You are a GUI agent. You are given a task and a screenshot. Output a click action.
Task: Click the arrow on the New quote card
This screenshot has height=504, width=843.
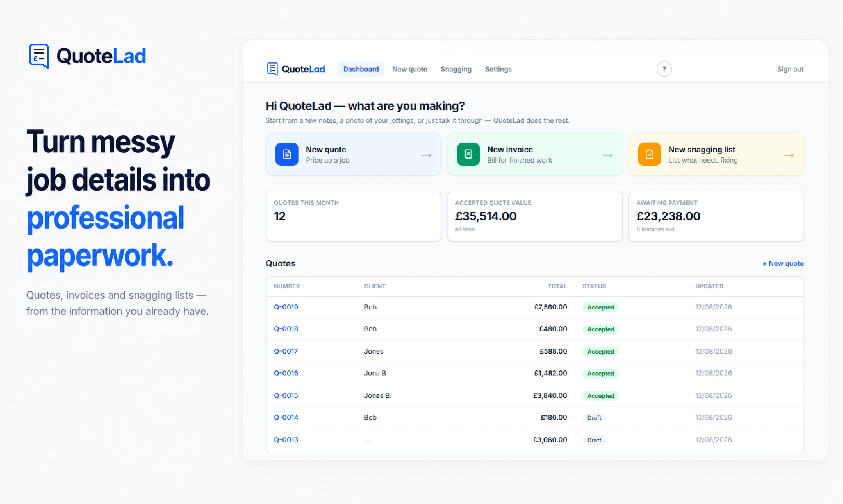(x=426, y=155)
